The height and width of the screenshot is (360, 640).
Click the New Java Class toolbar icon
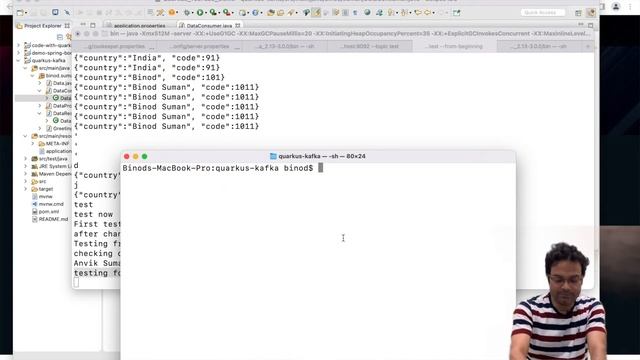click(x=255, y=13)
